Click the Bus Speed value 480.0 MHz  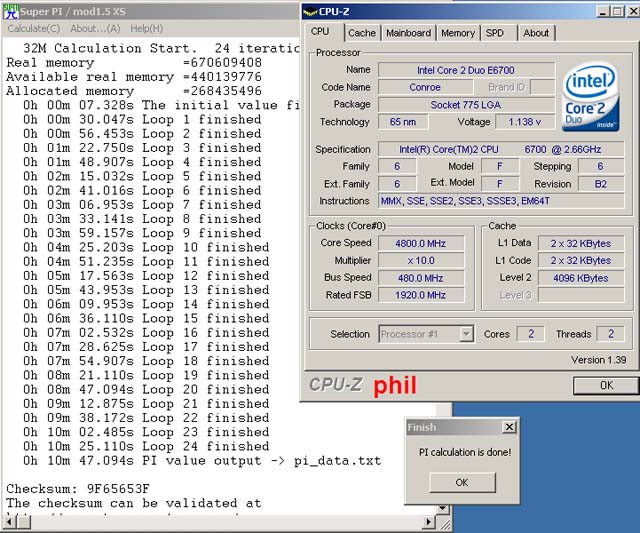[x=421, y=278]
